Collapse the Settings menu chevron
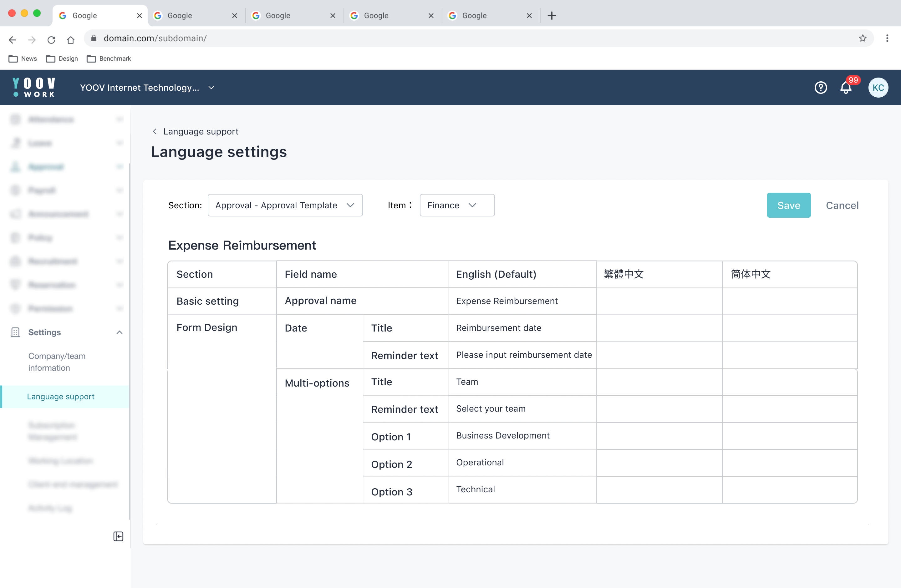901x588 pixels. (119, 332)
